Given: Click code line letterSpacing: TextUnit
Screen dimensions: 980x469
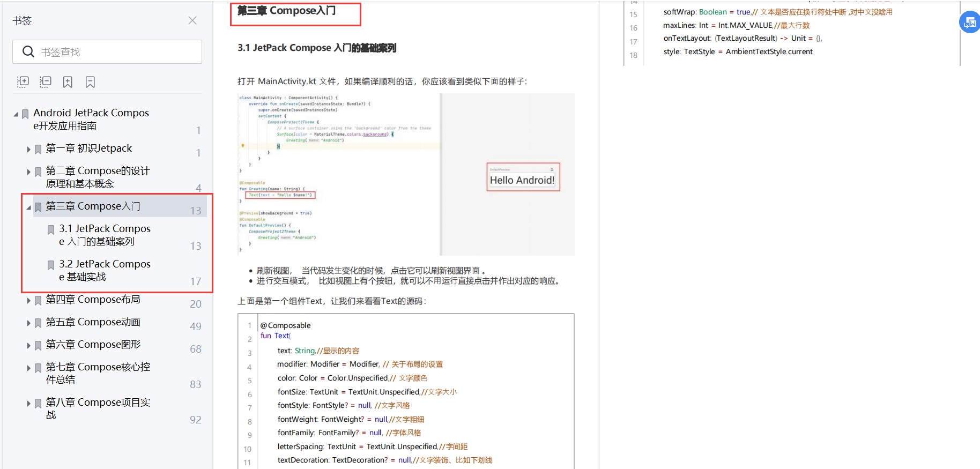Looking at the screenshot, I should click(x=373, y=446).
